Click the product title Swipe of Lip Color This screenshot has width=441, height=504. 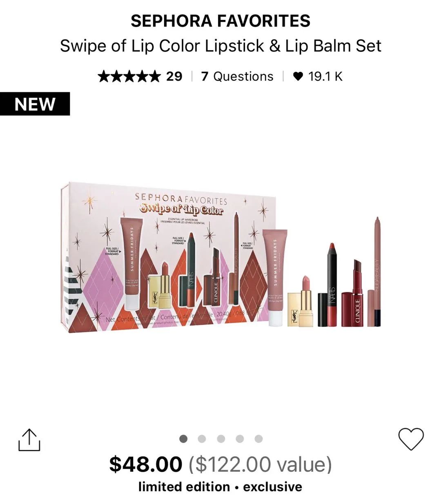220,46
